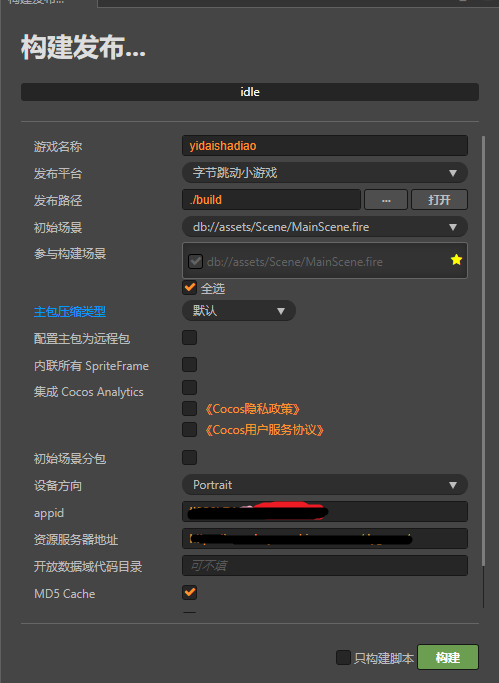Open the 《Cocos用户服务协议》 link
This screenshot has height=683, width=499.
tap(264, 430)
